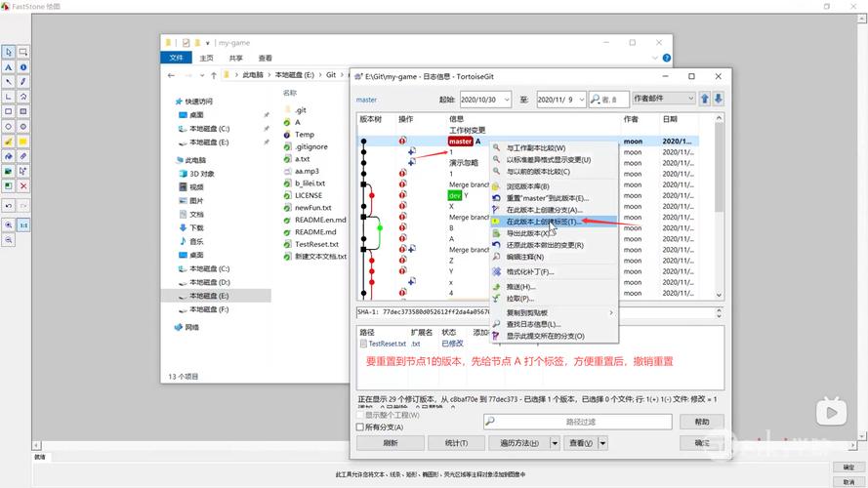Click the properties checkmark in Explorer title bar
Image resolution: width=868 pixels, height=488 pixels.
186,43
